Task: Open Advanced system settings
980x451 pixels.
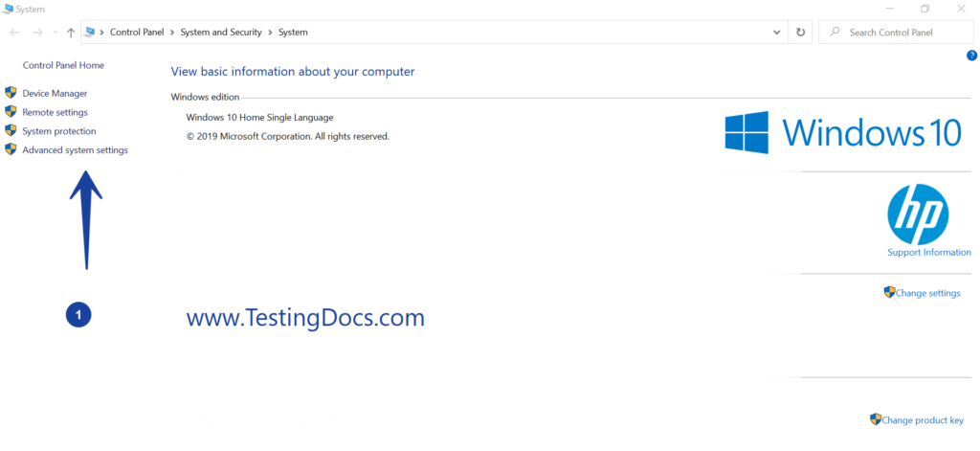Action: (x=75, y=150)
